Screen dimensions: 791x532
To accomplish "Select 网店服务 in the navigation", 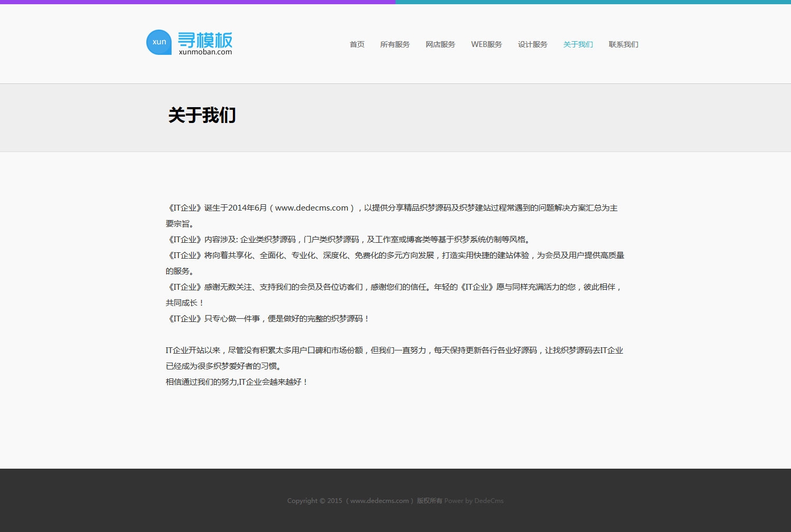I will [x=440, y=44].
